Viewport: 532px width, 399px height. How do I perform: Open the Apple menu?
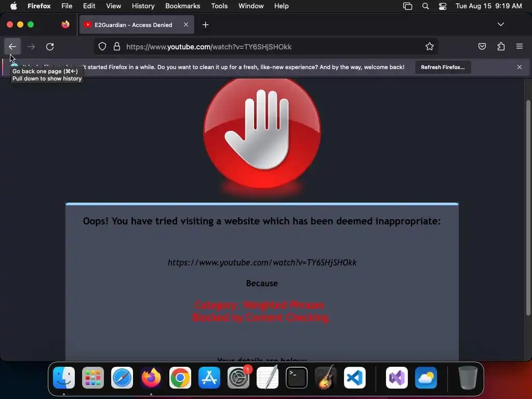(x=14, y=6)
